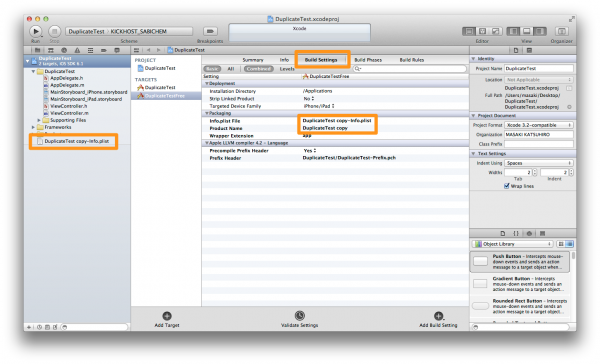600x364 pixels.
Task: Show the Log navigator
Action: tap(117, 50)
